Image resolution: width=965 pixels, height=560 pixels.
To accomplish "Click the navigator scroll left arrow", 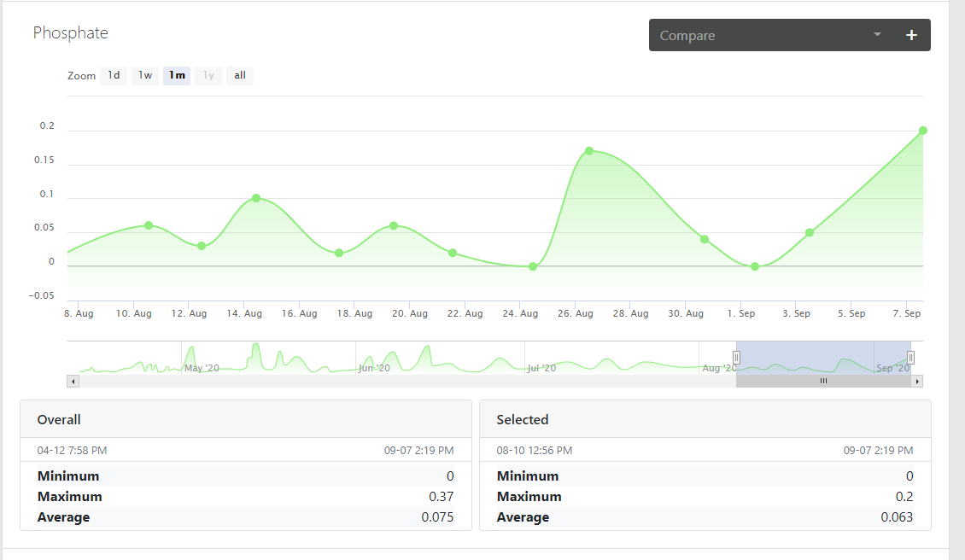I will click(x=73, y=382).
